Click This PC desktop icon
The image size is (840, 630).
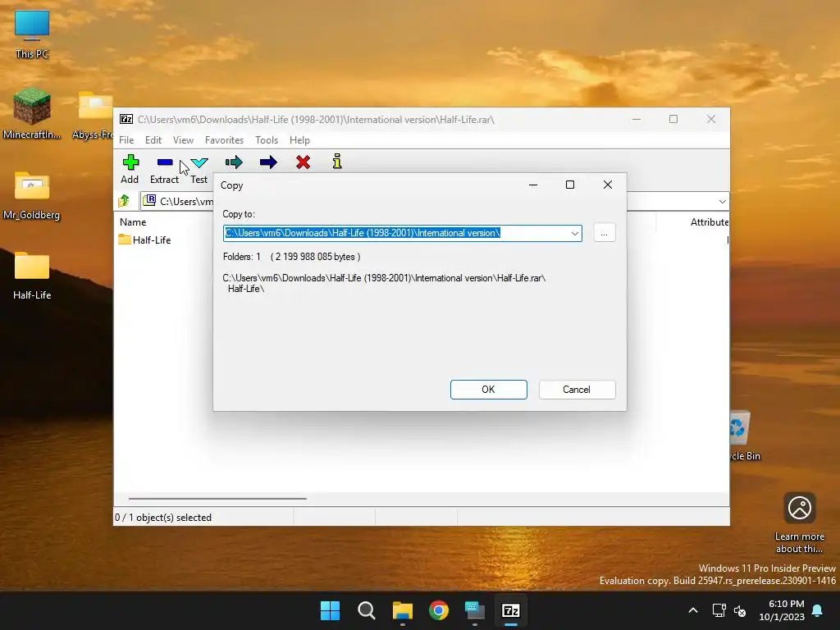[32, 34]
